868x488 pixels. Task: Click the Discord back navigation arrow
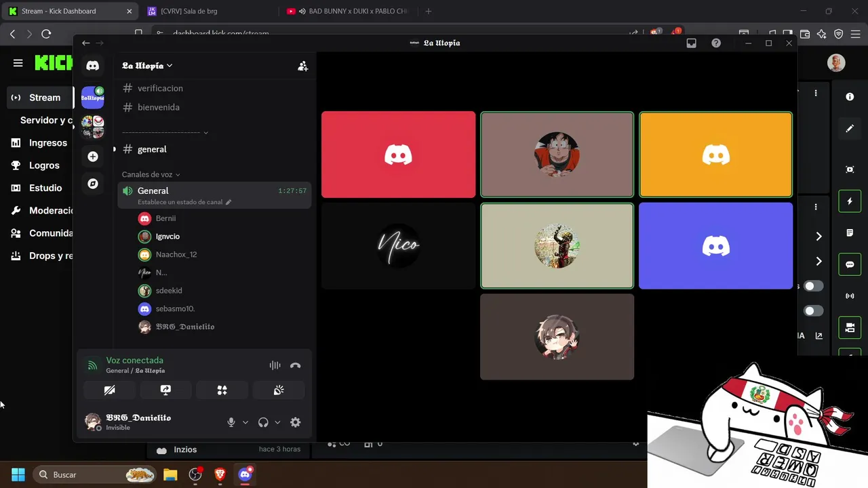tap(85, 43)
